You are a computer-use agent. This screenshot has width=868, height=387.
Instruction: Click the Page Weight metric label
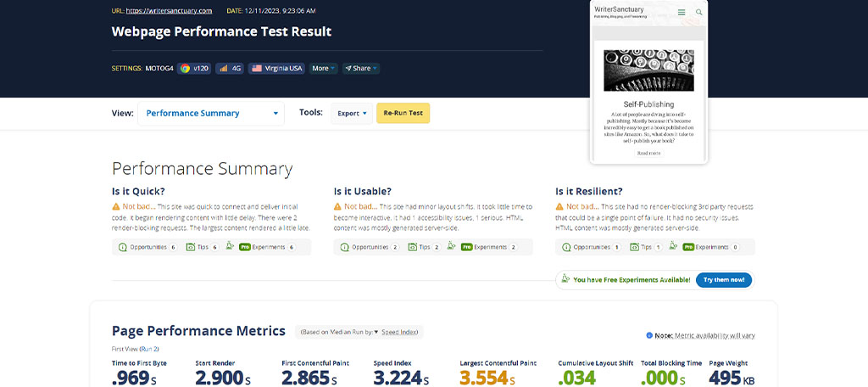pos(727,363)
